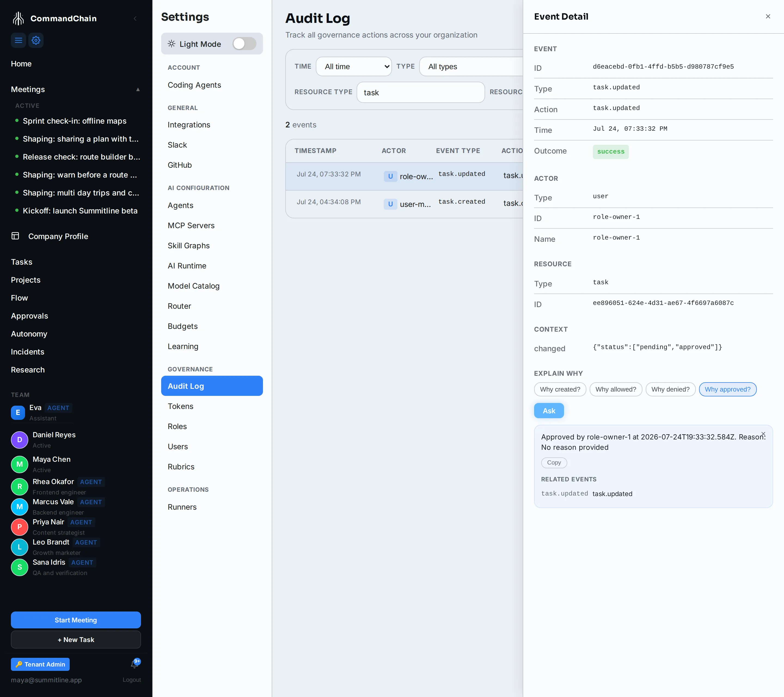Open the hamburger menu list icon
Image resolution: width=784 pixels, height=697 pixels.
click(19, 40)
